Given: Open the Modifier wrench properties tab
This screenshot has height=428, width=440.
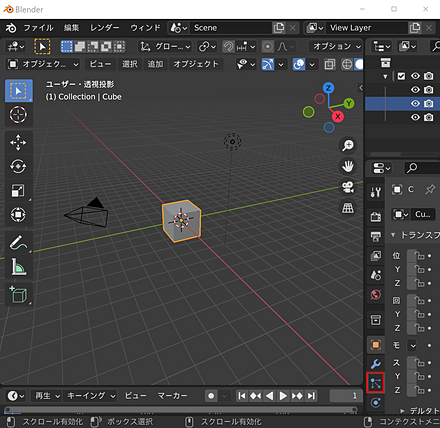Looking at the screenshot, I should pyautogui.click(x=375, y=364).
